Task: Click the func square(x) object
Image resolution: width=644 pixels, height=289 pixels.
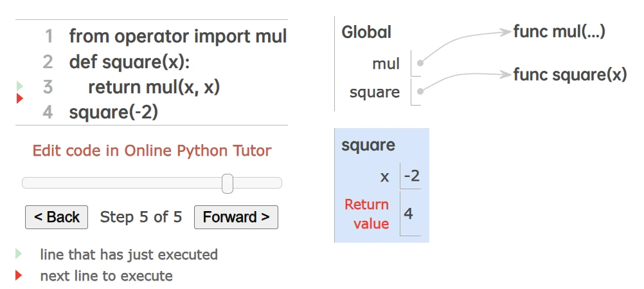Action: pos(570,75)
